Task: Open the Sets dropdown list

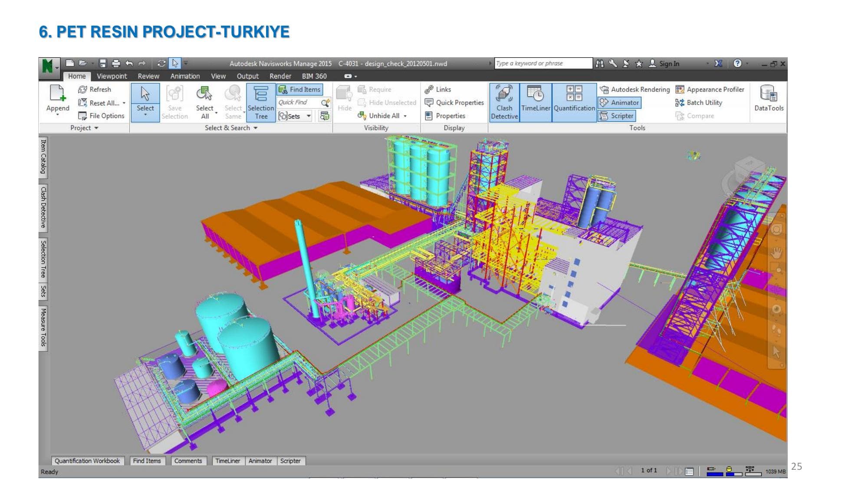Action: click(309, 116)
